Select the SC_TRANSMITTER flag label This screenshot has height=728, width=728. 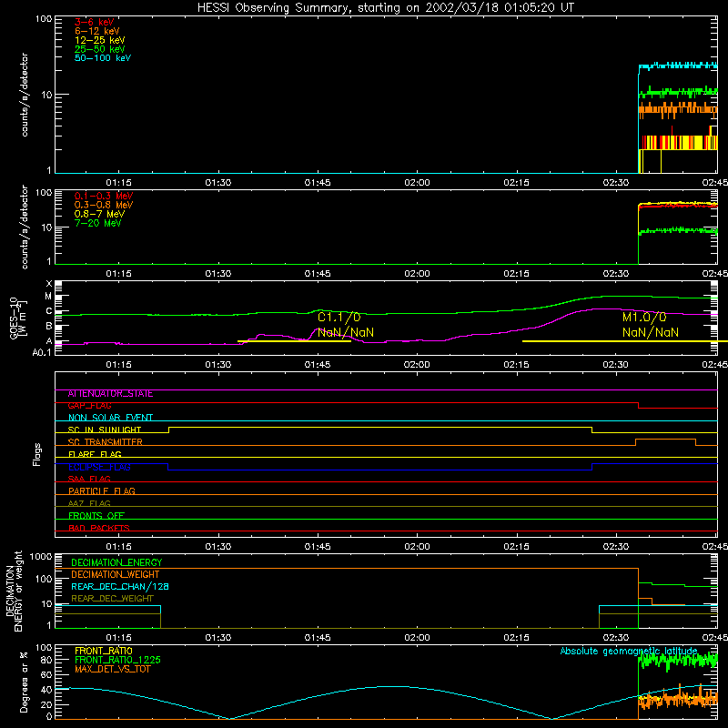[106, 442]
